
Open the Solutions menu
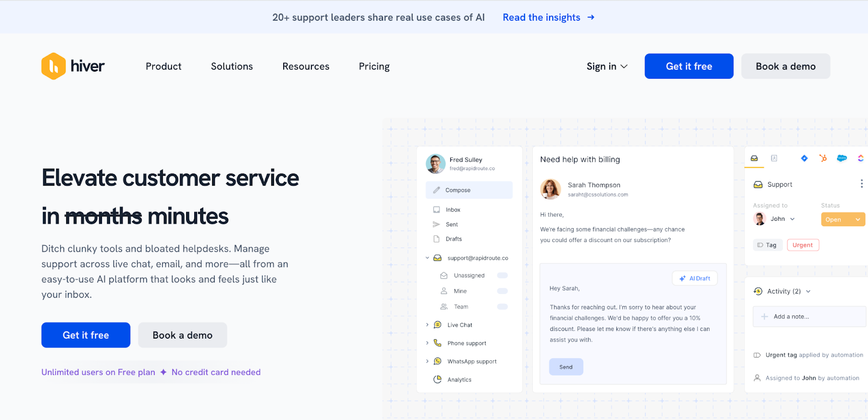coord(232,66)
